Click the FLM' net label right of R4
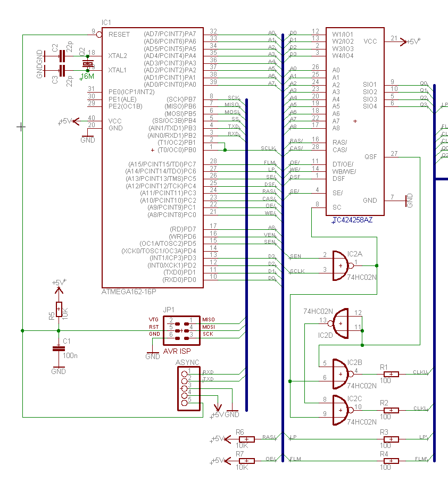 [421, 459]
